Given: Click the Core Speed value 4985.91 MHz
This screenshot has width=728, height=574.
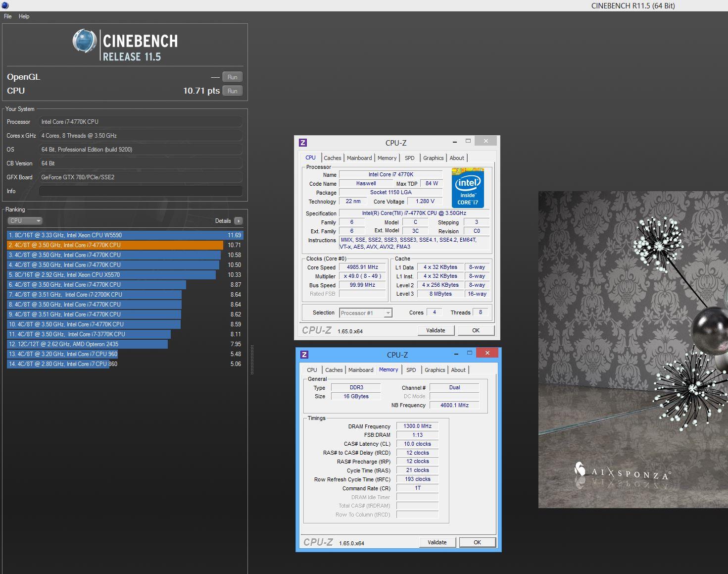Looking at the screenshot, I should (x=362, y=267).
